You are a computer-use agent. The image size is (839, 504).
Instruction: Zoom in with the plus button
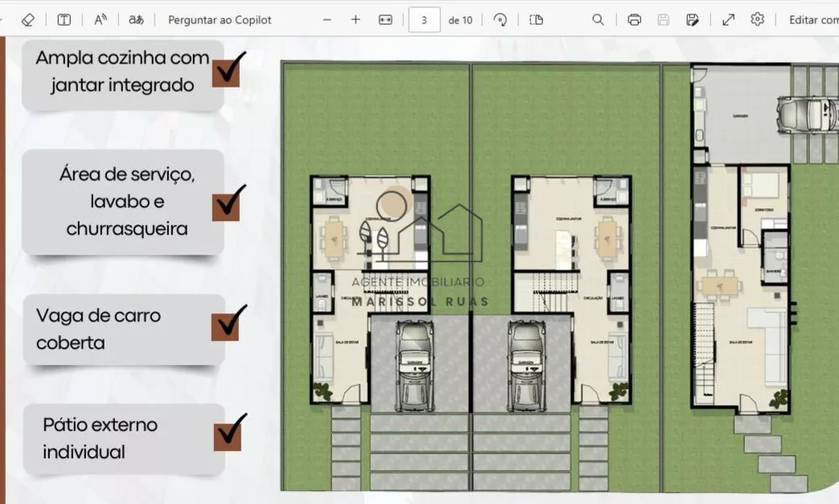click(x=356, y=20)
